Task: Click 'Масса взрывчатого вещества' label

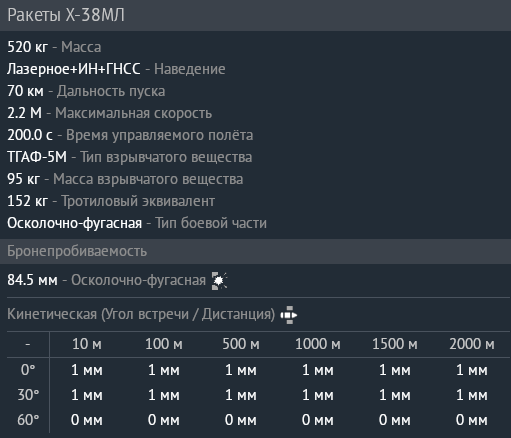Action: (x=148, y=179)
